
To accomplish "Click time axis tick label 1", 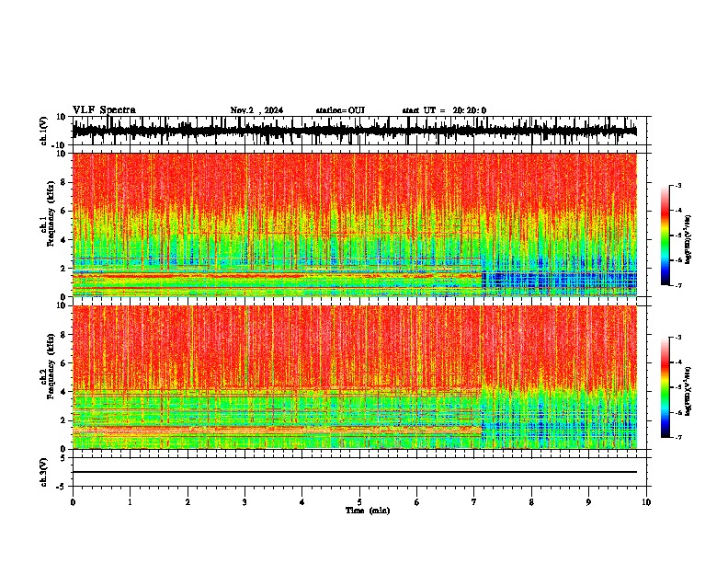I will click(130, 502).
